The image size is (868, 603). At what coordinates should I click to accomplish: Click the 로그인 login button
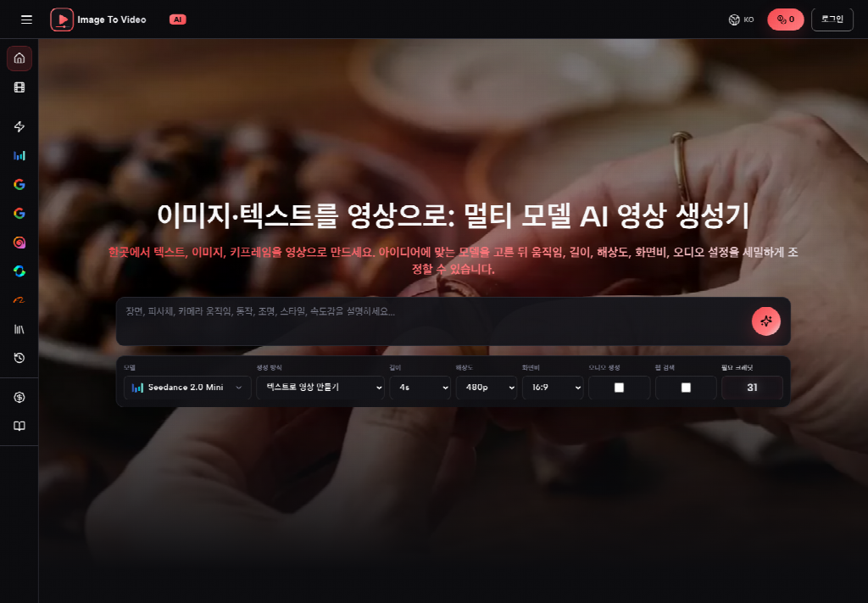pos(832,20)
